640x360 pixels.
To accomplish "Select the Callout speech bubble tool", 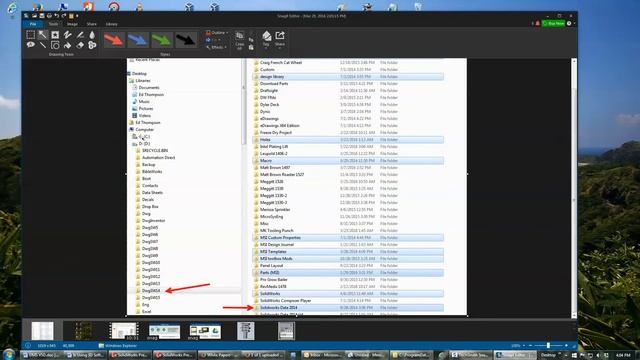I will tap(31, 45).
